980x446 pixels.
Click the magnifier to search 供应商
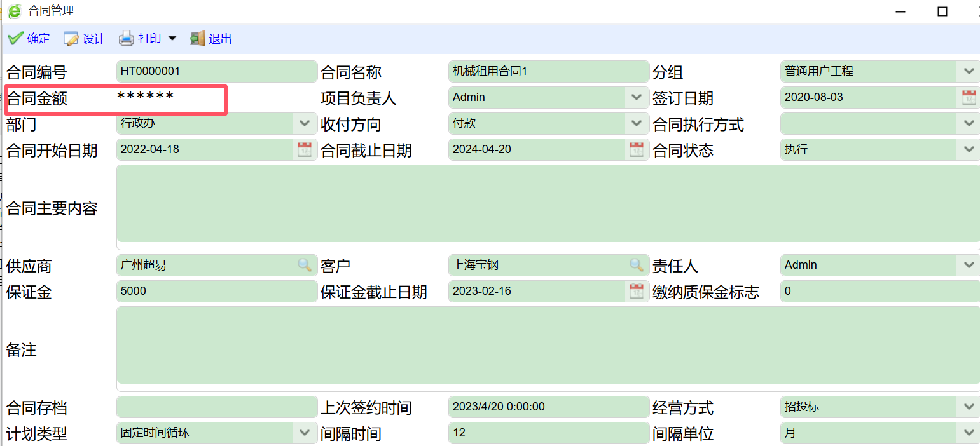point(305,265)
